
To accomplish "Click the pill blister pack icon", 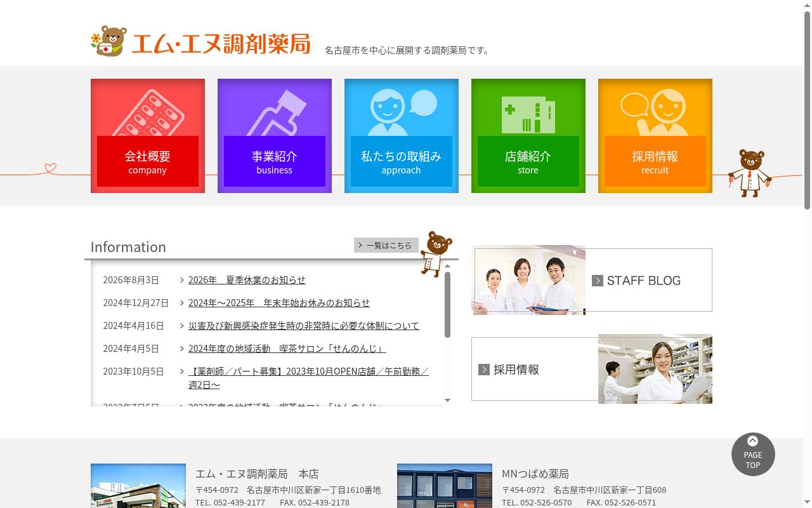I will pyautogui.click(x=148, y=113).
